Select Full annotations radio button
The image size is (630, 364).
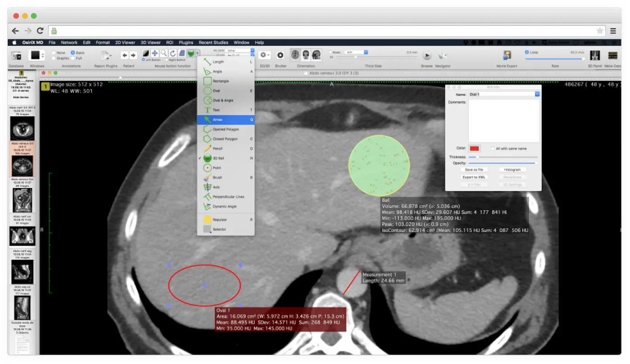pos(73,58)
